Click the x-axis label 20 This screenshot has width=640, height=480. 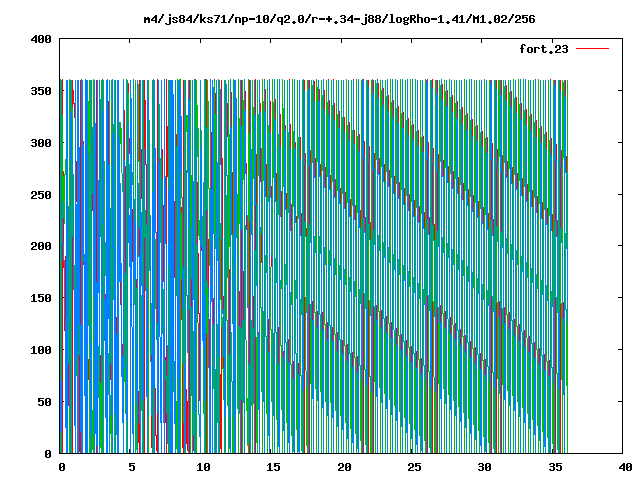click(344, 467)
